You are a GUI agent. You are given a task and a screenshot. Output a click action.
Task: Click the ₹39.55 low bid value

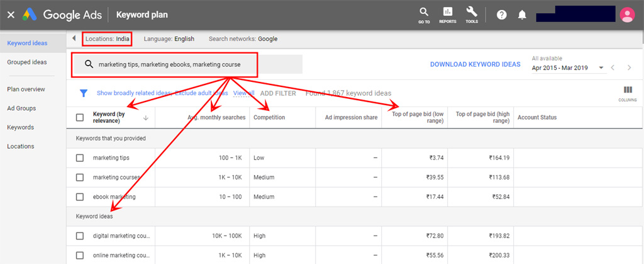pos(435,177)
